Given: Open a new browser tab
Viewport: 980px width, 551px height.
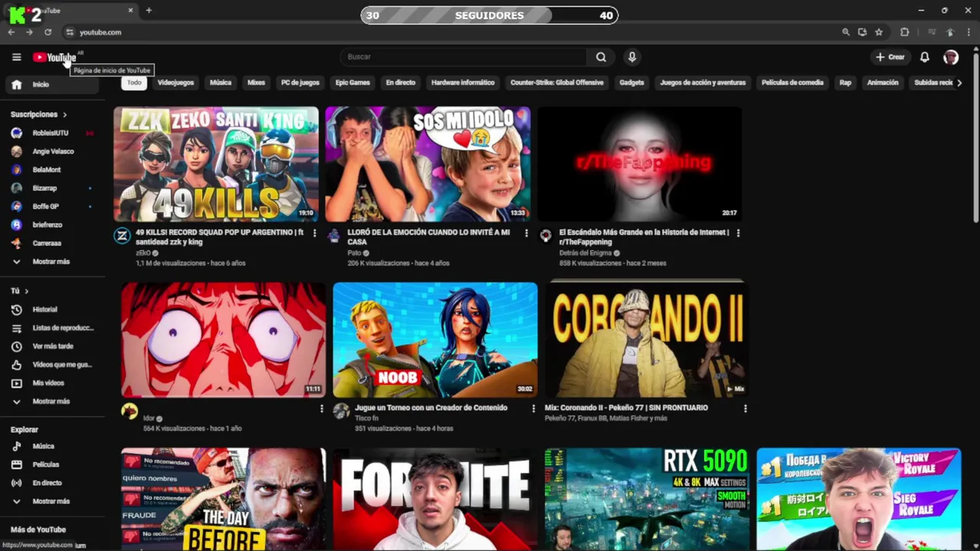Looking at the screenshot, I should tap(149, 11).
